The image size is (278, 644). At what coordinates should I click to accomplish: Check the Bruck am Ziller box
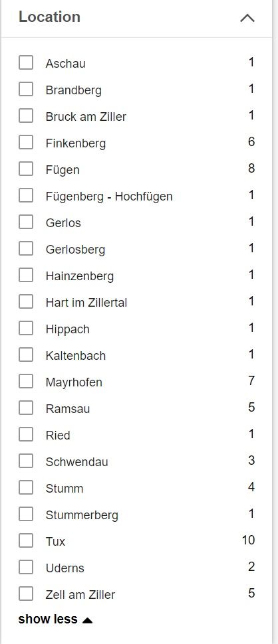pyautogui.click(x=26, y=116)
